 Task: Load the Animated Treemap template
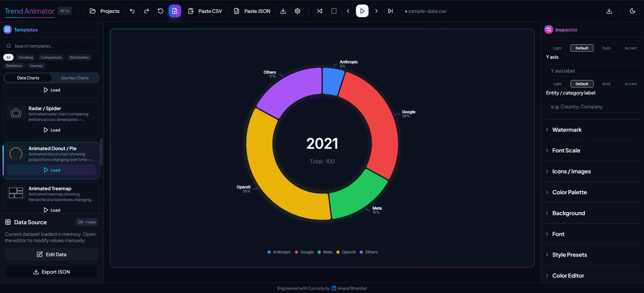coord(51,210)
